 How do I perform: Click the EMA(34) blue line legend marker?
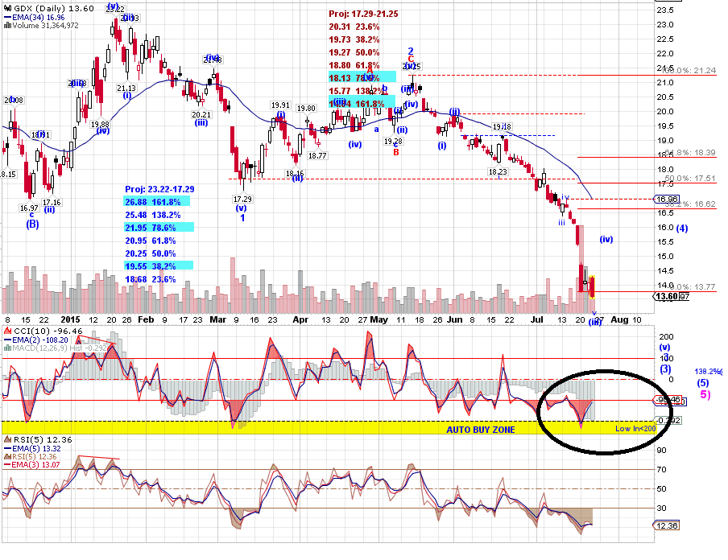8,16
